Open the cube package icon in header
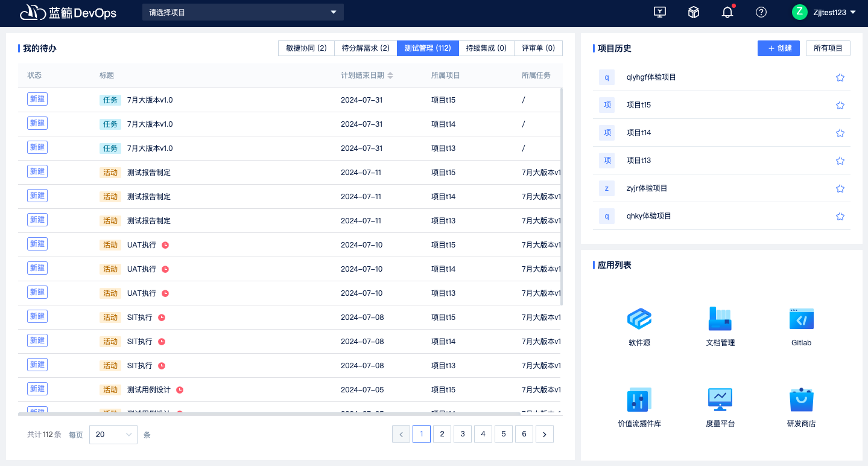 click(694, 12)
